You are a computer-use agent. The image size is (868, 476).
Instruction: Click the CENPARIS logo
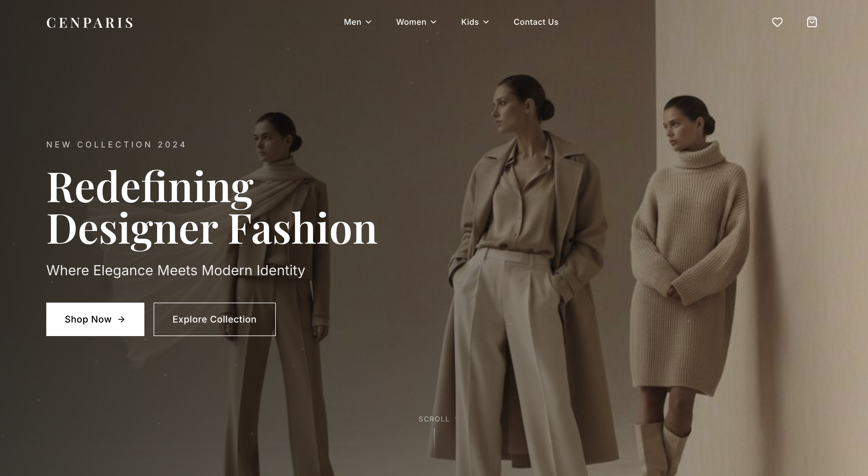click(x=90, y=23)
